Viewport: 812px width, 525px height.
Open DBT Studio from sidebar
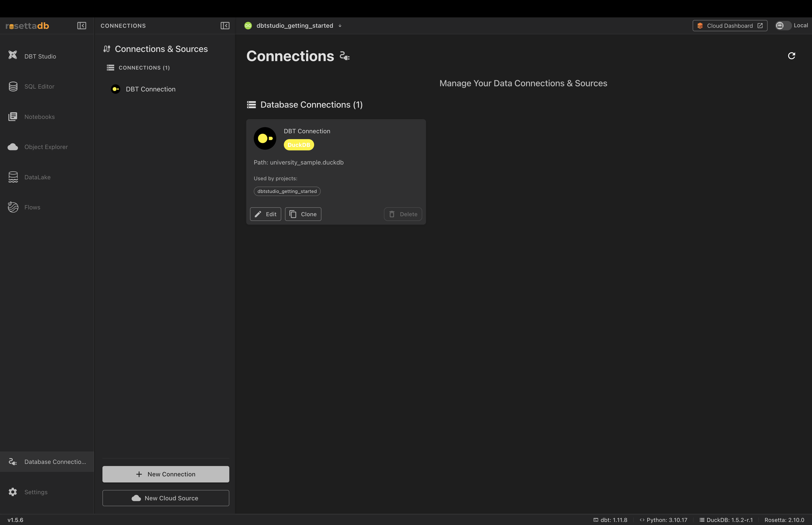tap(47, 56)
